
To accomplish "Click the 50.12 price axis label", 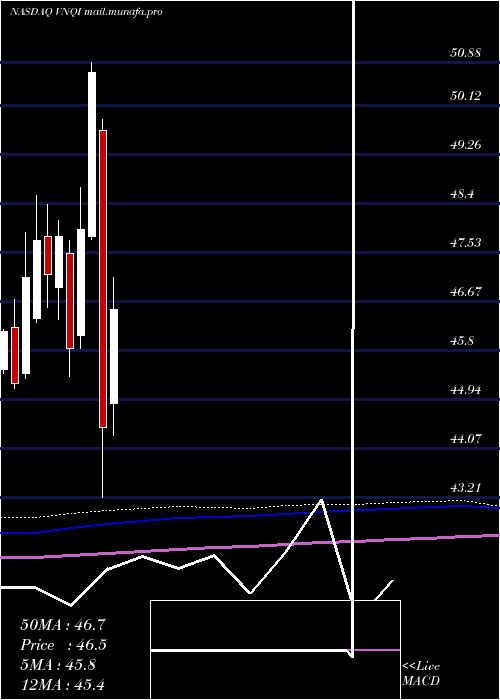I will (466, 96).
